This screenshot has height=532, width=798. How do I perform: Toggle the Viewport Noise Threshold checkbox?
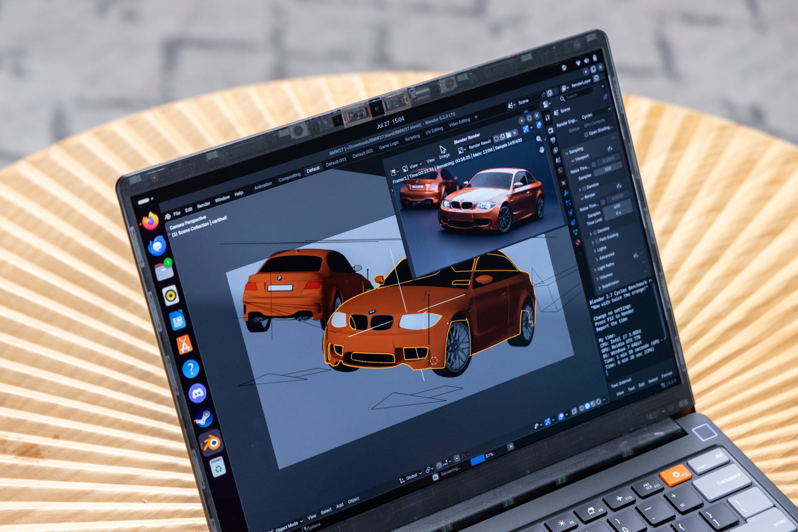[x=594, y=165]
